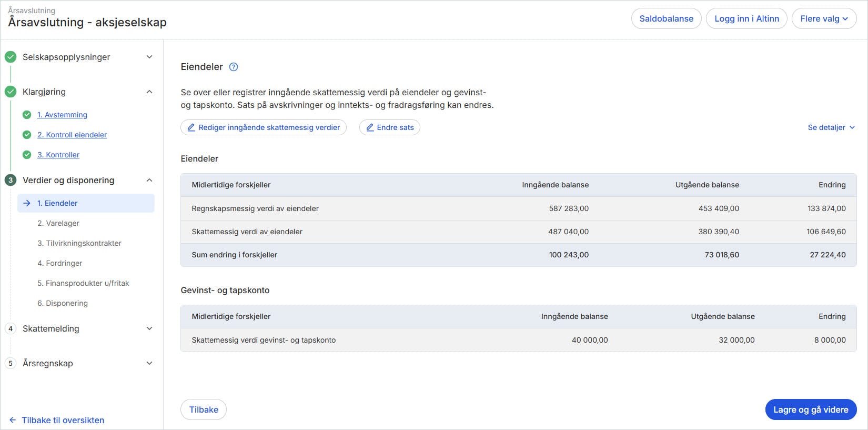The height and width of the screenshot is (430, 868).
Task: Click the help icon next to Eiendeler heading
Action: 234,67
